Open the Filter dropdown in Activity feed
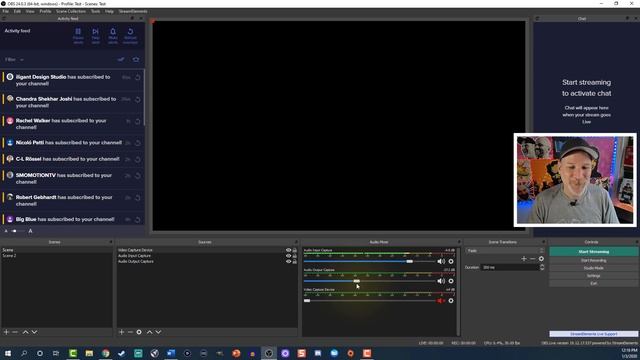Viewport: 640px width, 360px height. [x=14, y=60]
